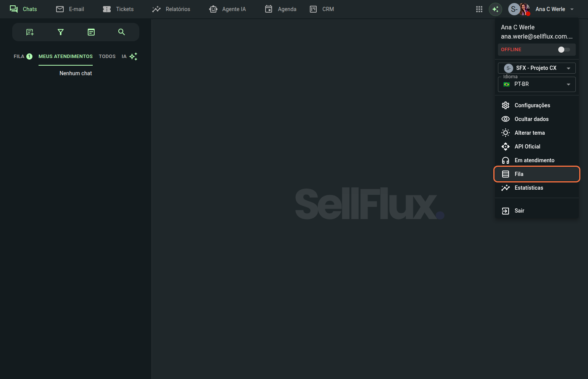This screenshot has height=379, width=588.
Task: Open the PT-BR language dropdown
Action: (536, 84)
